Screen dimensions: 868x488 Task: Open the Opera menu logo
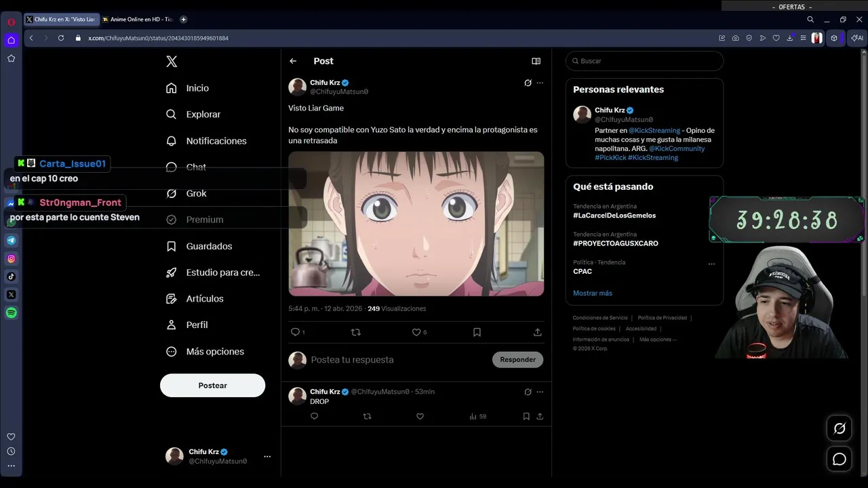point(12,22)
